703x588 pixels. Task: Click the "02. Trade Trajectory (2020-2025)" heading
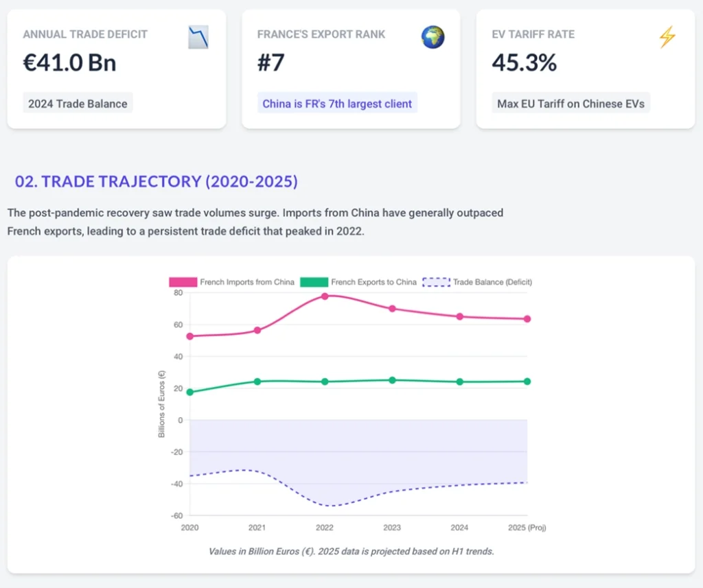(157, 182)
